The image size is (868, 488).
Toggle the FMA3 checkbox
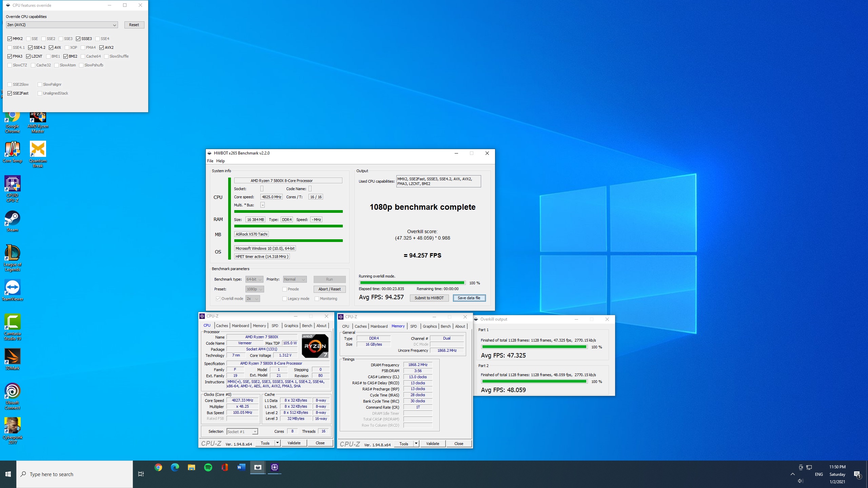pos(10,56)
